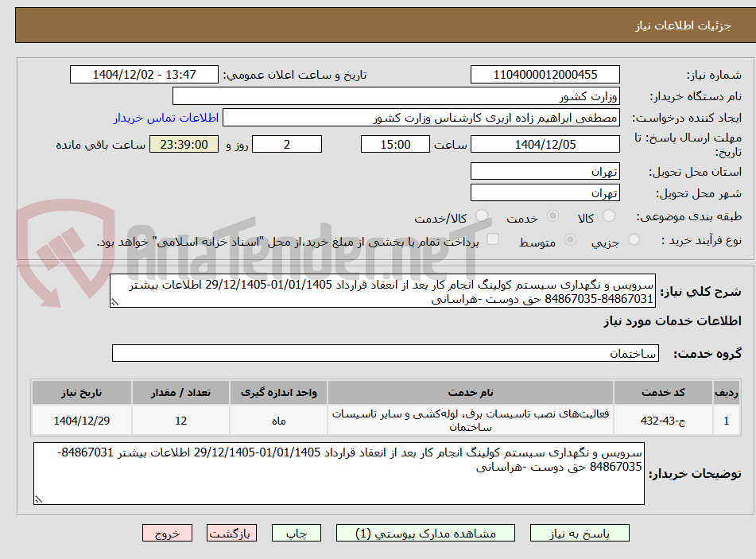The width and height of the screenshot is (756, 559).
Task: Click the remaining days field showing 2
Action: 287,144
